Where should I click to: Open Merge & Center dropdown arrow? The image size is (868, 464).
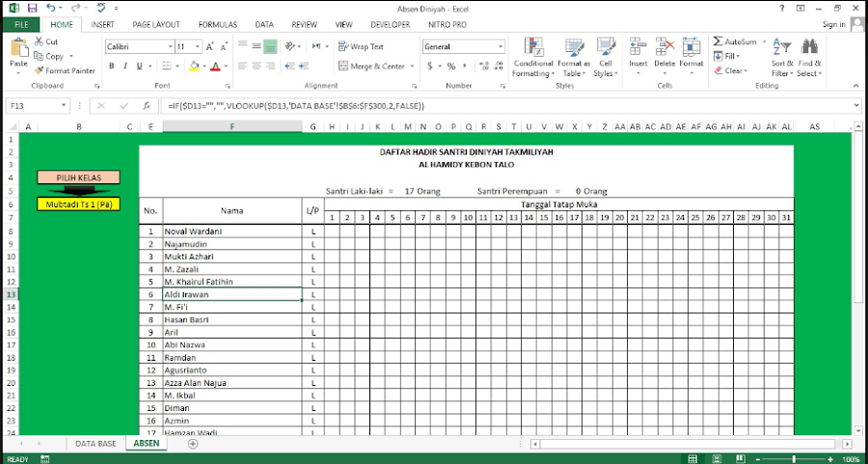click(x=413, y=67)
